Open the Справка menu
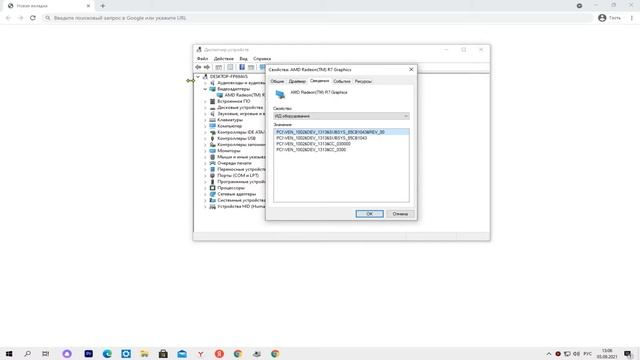This screenshot has height=360, width=640. coord(262,59)
